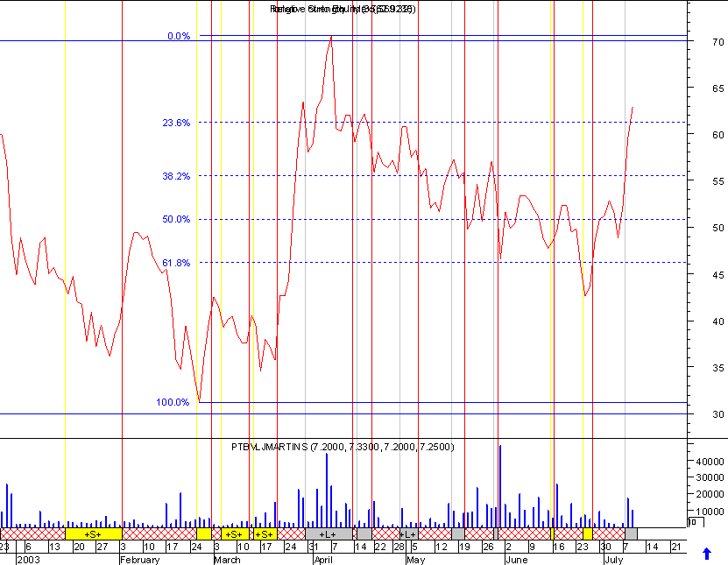Click the March month label
The height and width of the screenshot is (565, 728).
click(228, 560)
